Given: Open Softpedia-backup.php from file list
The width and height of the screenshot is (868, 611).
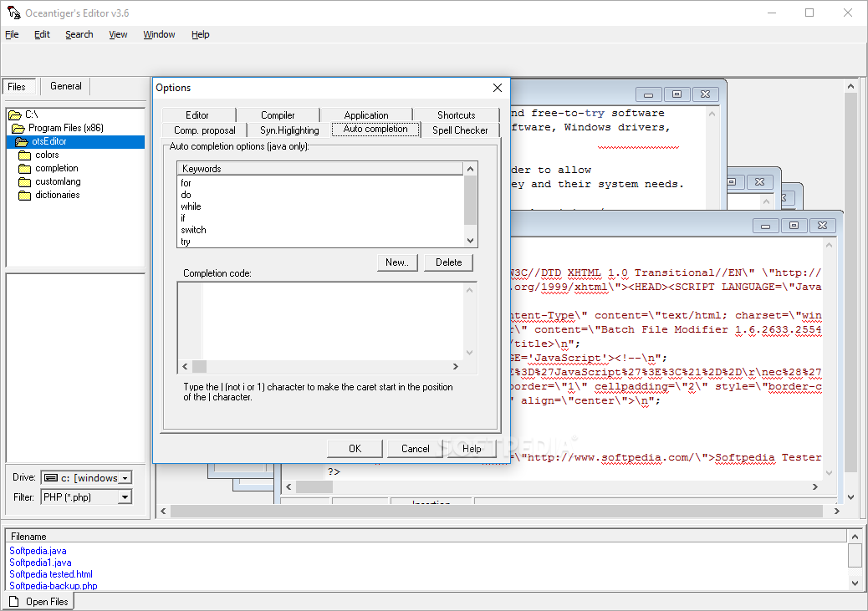Looking at the screenshot, I should [54, 586].
